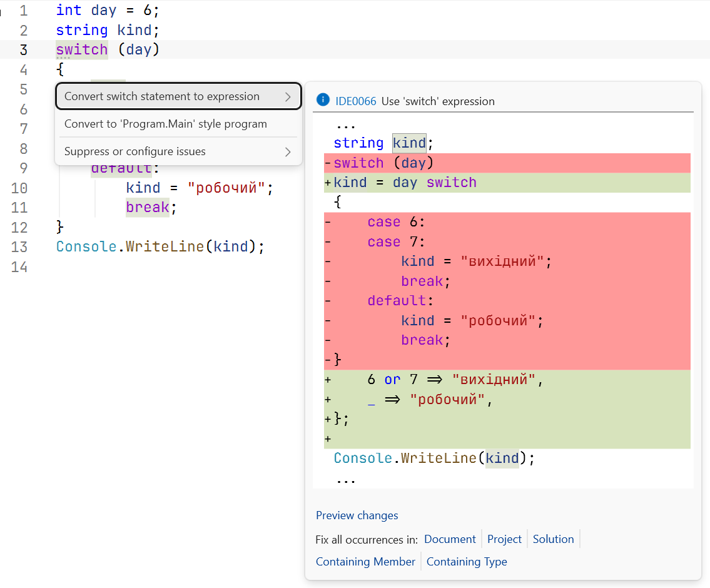Click the 'Preview changes' link

coord(357,515)
